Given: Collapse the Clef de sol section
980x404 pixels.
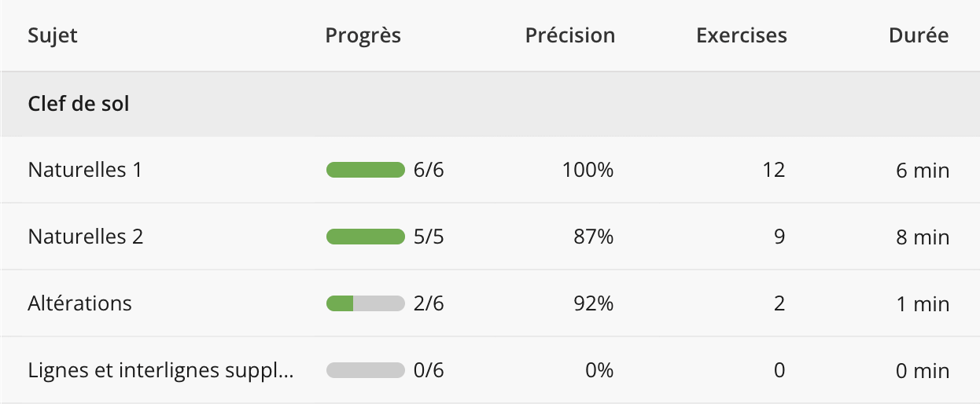Looking at the screenshot, I should tap(79, 104).
